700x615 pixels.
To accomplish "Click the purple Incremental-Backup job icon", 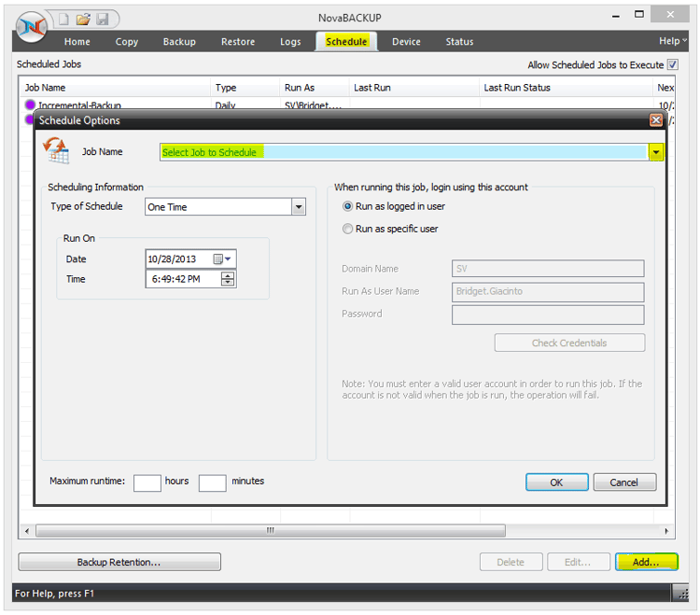I will pyautogui.click(x=30, y=105).
